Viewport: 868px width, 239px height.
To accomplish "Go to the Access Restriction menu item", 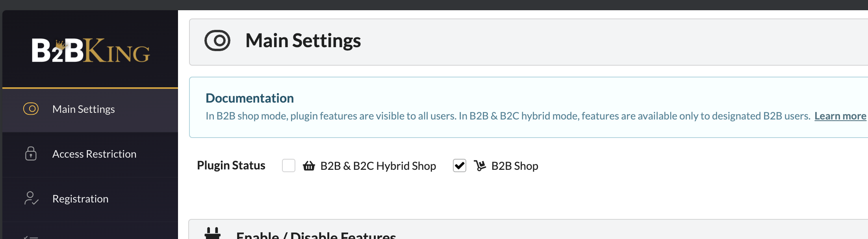I will click(90, 154).
